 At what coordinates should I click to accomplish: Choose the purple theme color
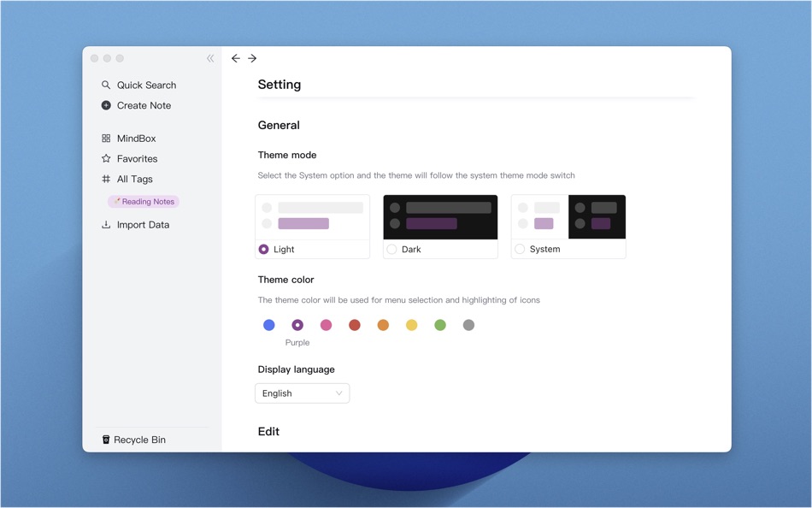tap(297, 325)
